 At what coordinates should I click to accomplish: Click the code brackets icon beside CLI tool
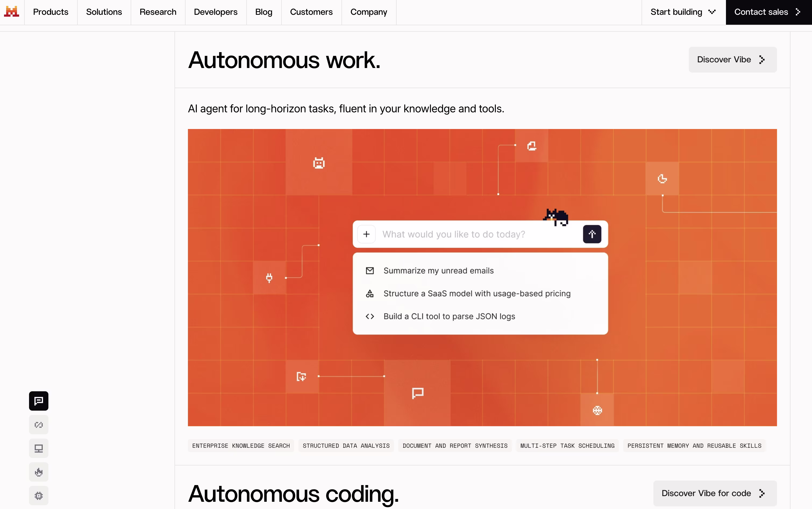370,316
